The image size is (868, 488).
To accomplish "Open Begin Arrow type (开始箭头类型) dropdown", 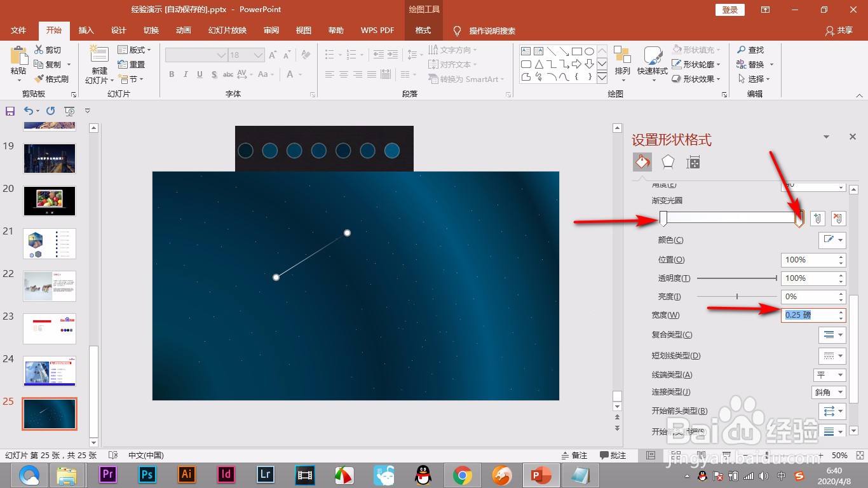I will (832, 410).
